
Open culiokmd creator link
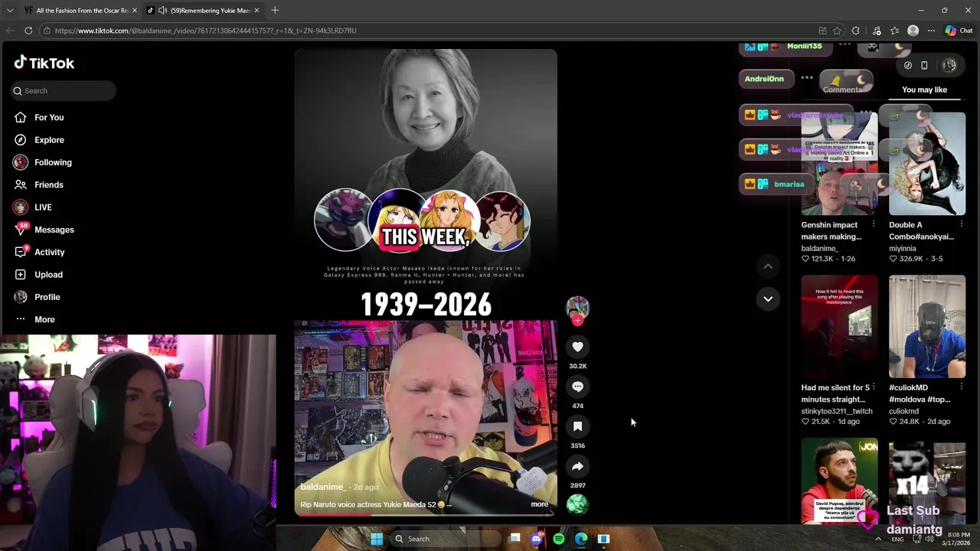click(x=904, y=411)
